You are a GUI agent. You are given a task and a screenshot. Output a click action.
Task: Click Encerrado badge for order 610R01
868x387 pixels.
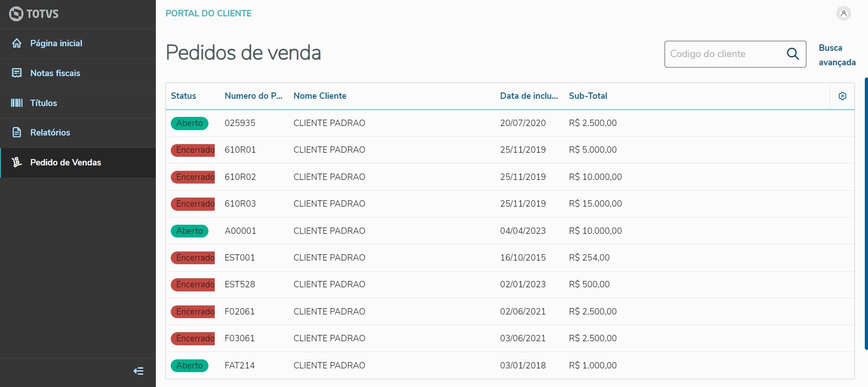(x=193, y=150)
